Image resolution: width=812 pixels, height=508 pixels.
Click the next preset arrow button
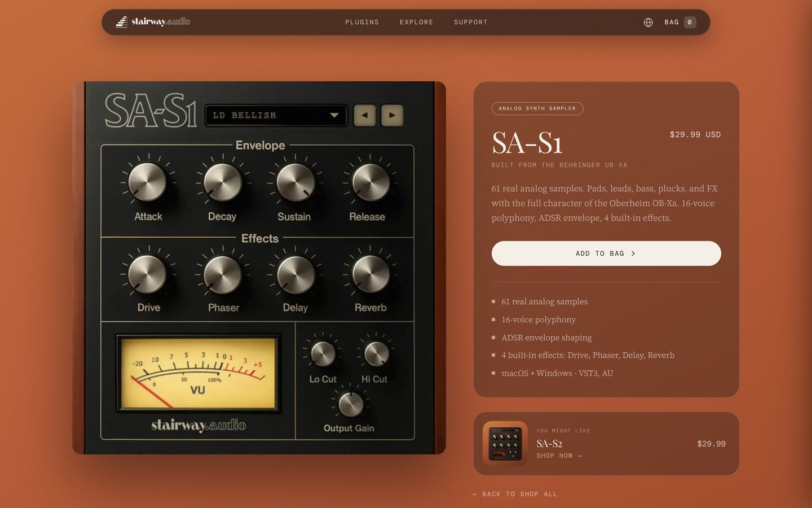(392, 115)
